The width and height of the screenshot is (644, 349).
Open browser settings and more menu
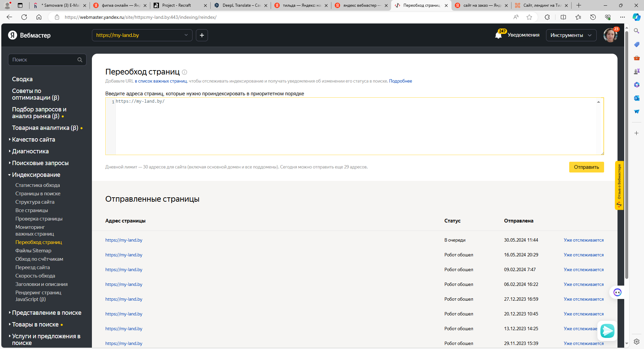point(623,17)
